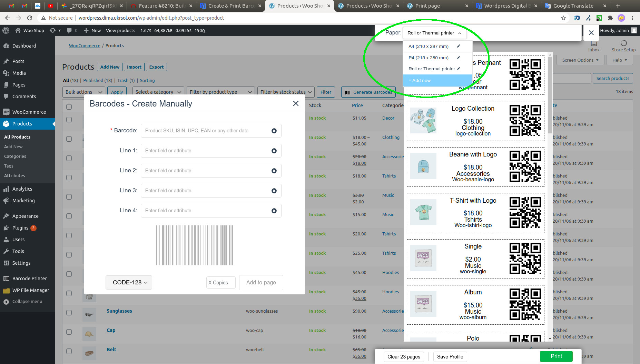
Task: Reload the browser page
Action: point(30,18)
